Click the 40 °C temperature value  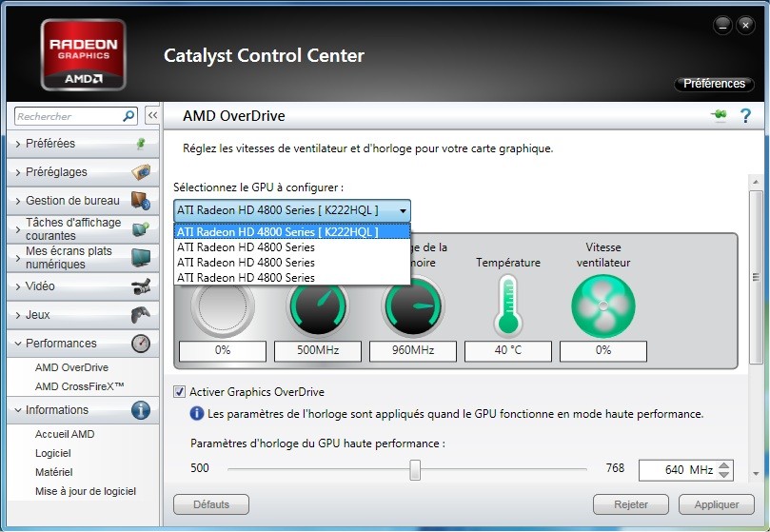point(507,351)
